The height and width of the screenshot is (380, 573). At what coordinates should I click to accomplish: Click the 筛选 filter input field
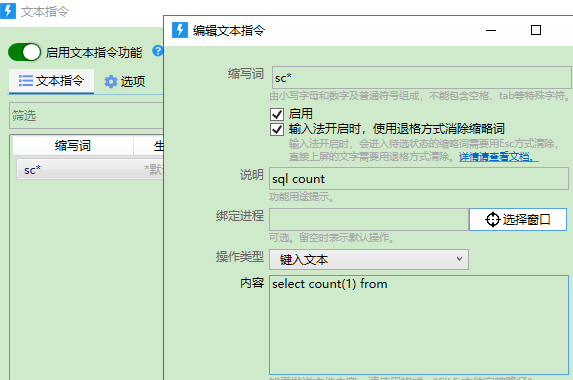(x=86, y=116)
